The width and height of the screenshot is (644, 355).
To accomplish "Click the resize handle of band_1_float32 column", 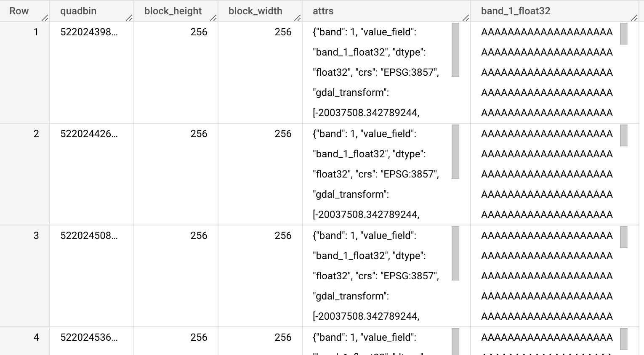I will (x=634, y=18).
